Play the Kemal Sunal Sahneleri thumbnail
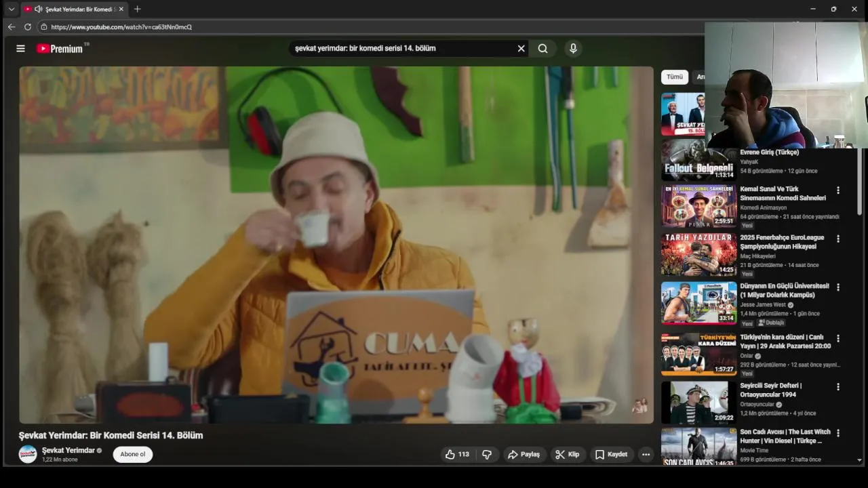This screenshot has height=488, width=868. click(x=698, y=205)
